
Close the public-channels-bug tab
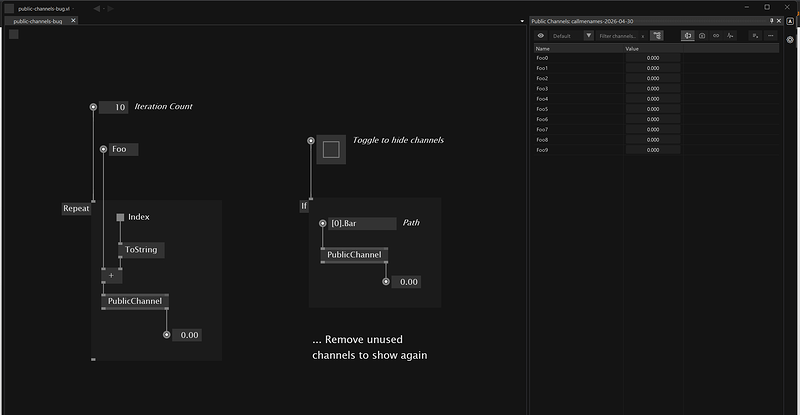(73, 20)
